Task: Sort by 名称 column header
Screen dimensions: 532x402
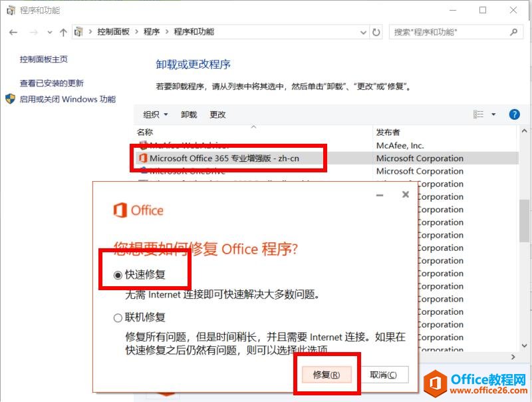Action: point(145,132)
